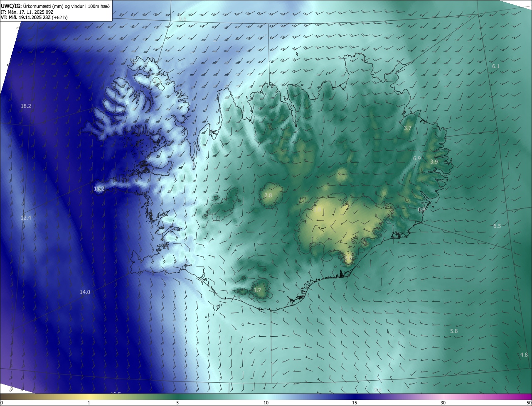Click the 2.8 value on the central glacier
Screen dimensions: 532x406
click(x=268, y=196)
